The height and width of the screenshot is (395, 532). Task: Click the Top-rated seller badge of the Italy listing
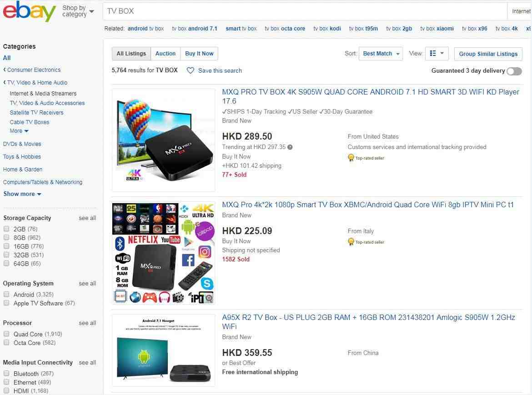[x=366, y=242]
